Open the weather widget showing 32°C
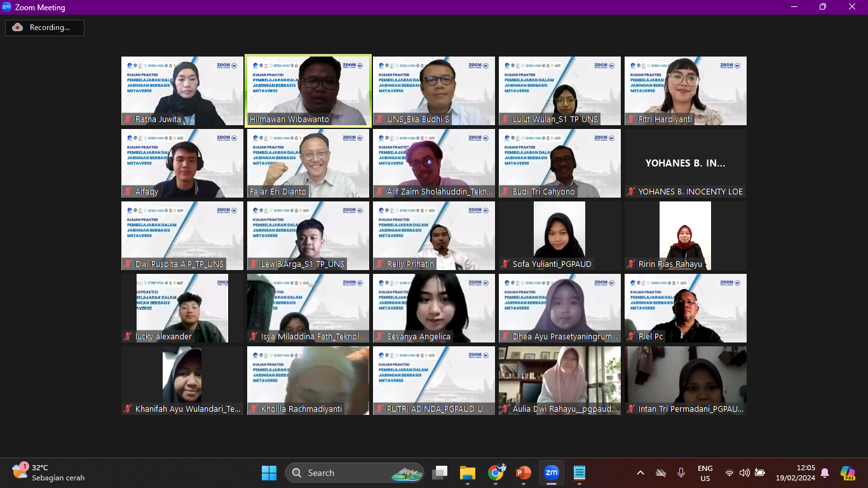The height and width of the screenshot is (488, 868). click(48, 472)
